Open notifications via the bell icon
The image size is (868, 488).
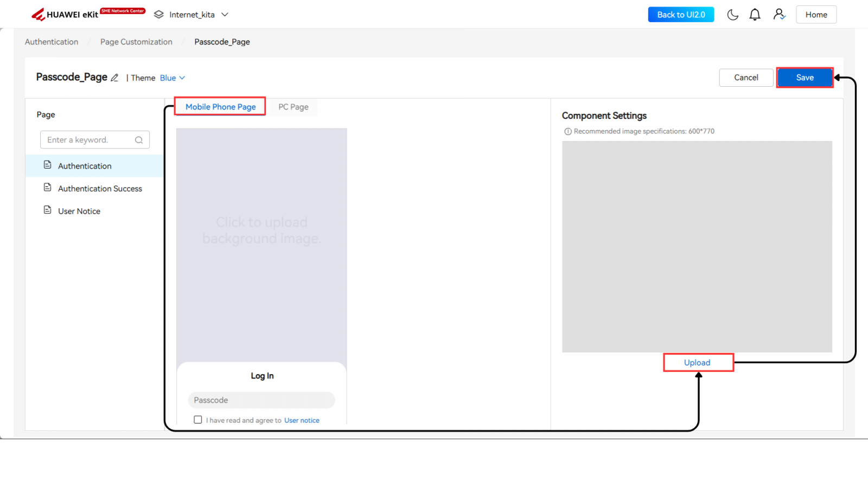point(755,15)
